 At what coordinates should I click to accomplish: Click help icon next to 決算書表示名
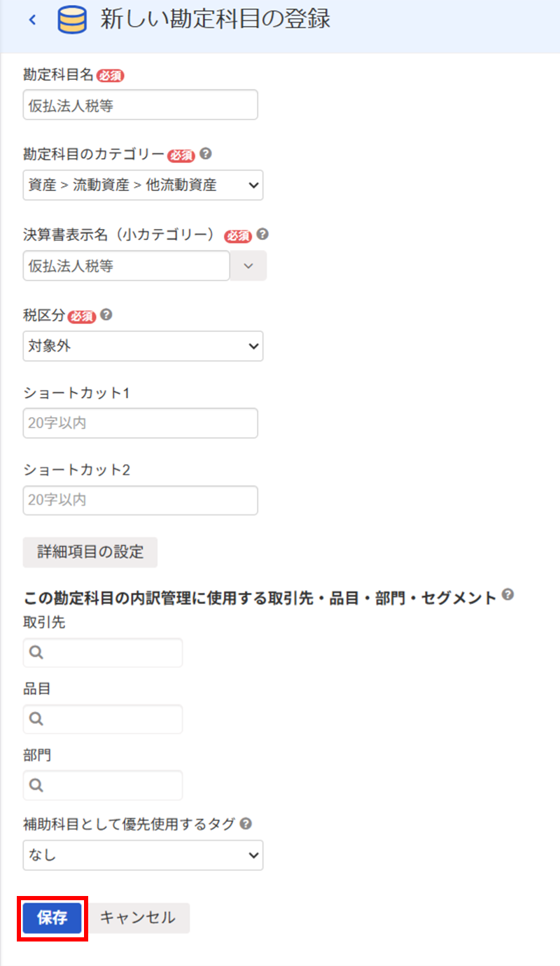coord(263,234)
